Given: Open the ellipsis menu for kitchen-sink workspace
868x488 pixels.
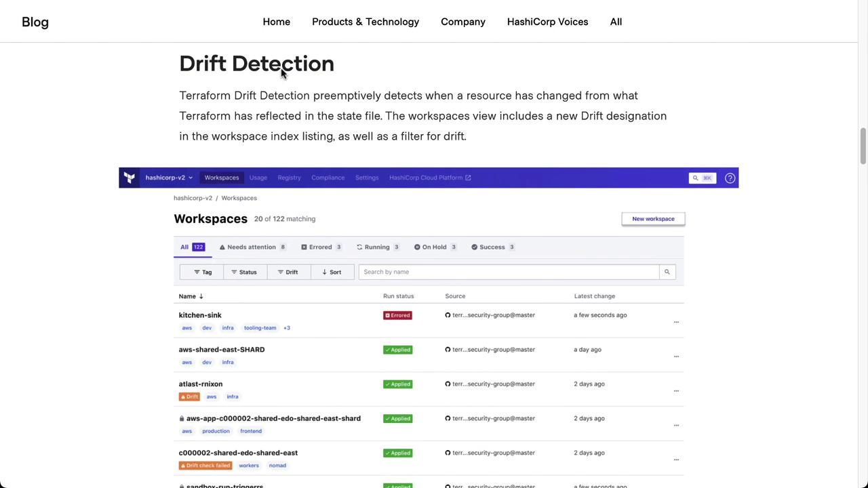Looking at the screenshot, I should pyautogui.click(x=676, y=322).
